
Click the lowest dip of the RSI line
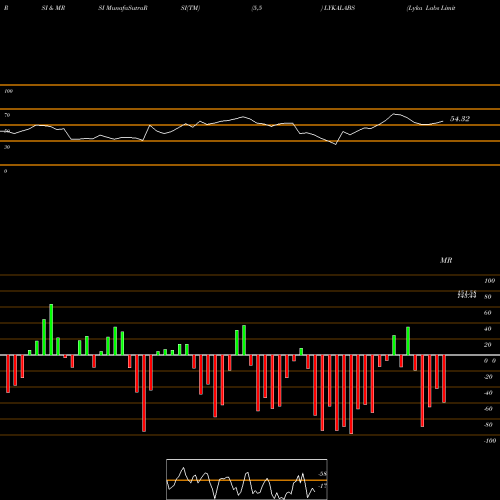335,144
